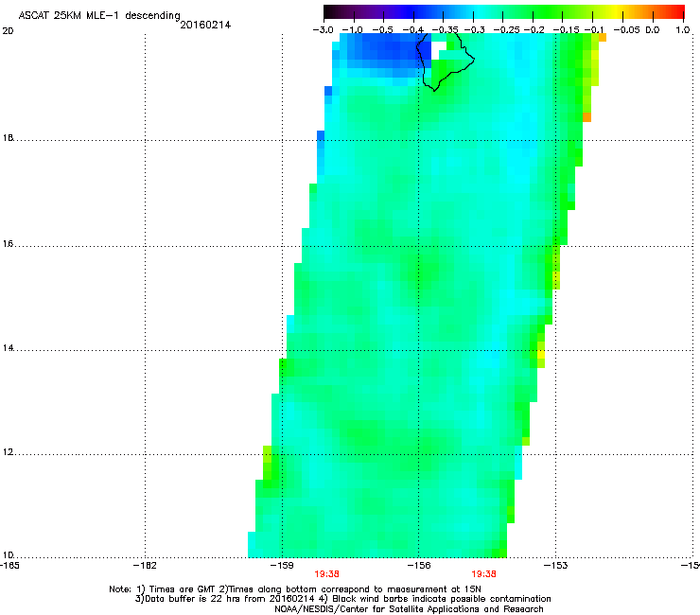The width and height of the screenshot is (700, 615).
Task: Click the latitude label 10
Action: pos(8,555)
